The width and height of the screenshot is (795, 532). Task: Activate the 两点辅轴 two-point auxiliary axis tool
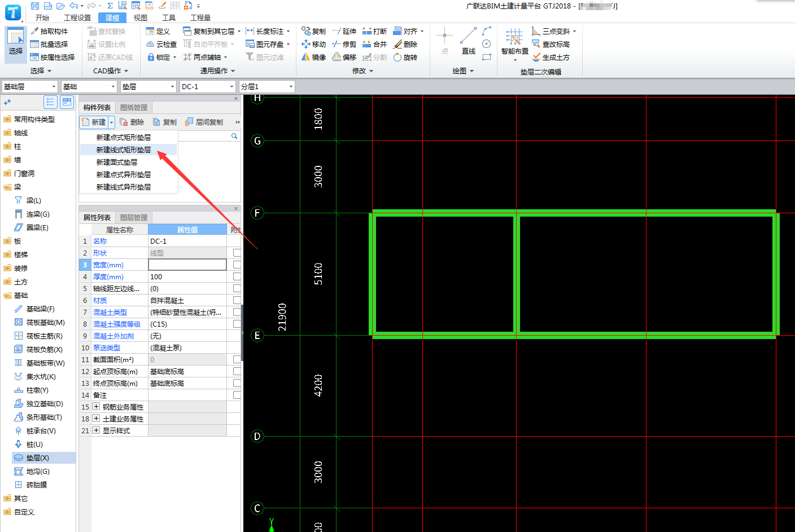point(205,57)
